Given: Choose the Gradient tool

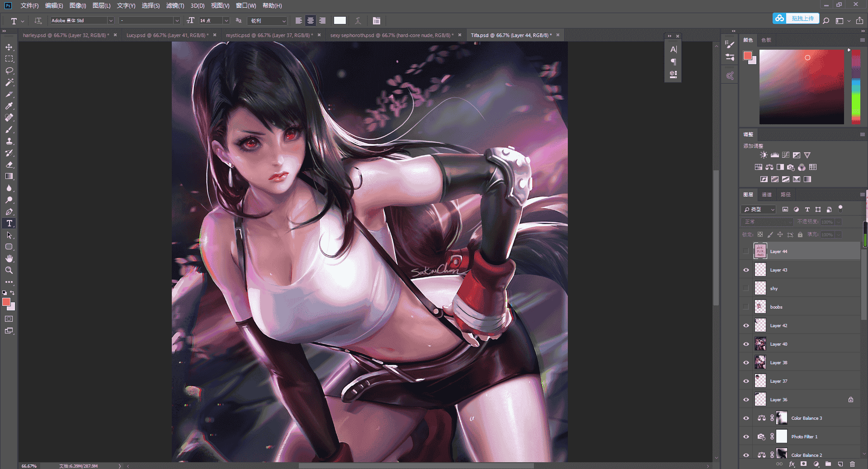Looking at the screenshot, I should [x=9, y=176].
